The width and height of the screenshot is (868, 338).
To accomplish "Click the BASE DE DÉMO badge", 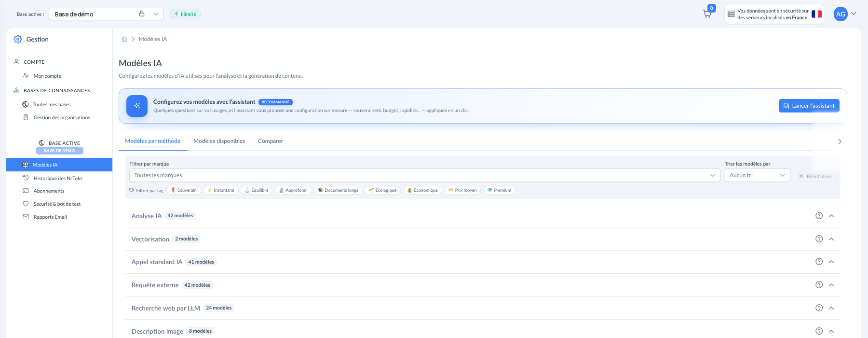I will (60, 151).
